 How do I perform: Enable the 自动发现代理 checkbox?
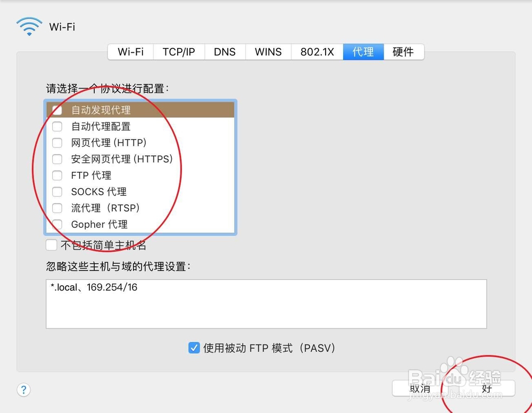[x=57, y=110]
